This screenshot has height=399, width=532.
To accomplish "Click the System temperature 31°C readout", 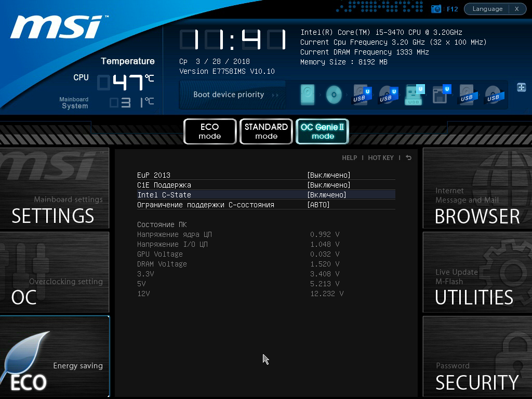I will click(x=132, y=102).
